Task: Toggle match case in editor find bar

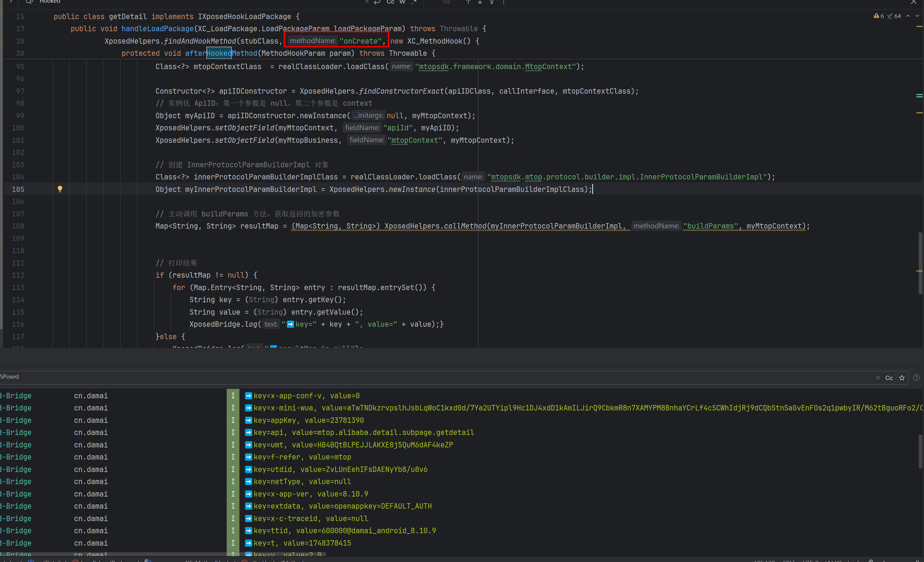Action: pos(390,2)
